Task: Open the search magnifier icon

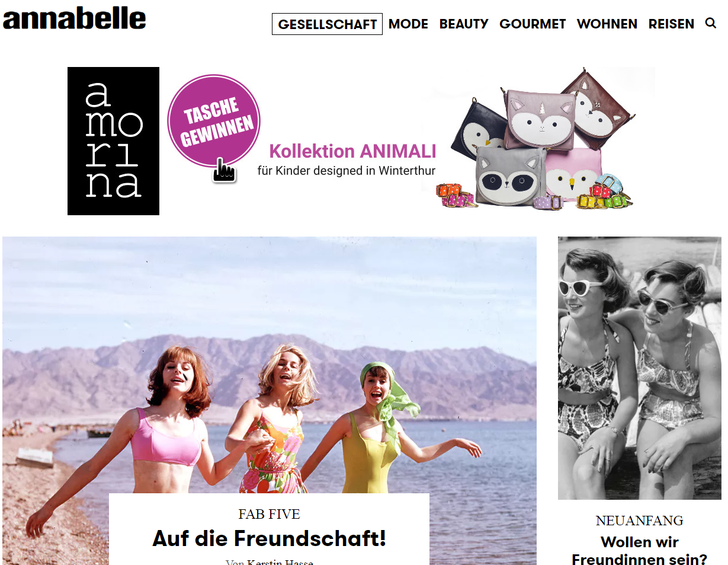Action: coord(711,23)
